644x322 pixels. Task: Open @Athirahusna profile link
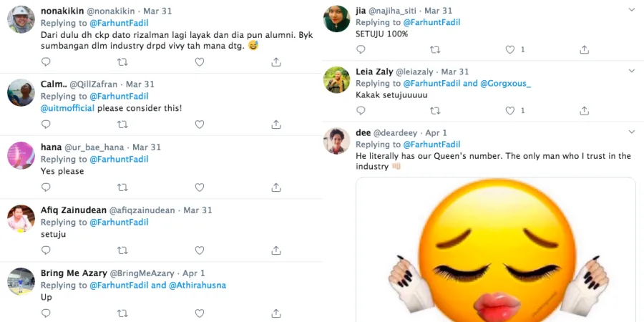point(197,285)
